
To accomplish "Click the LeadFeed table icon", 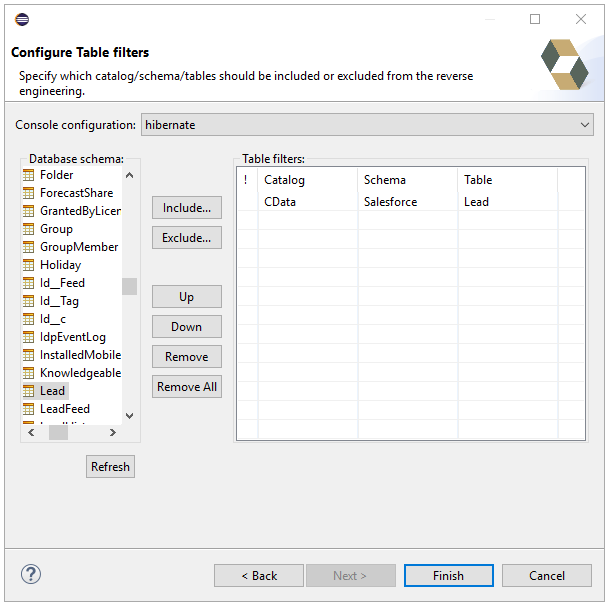I will pyautogui.click(x=28, y=409).
